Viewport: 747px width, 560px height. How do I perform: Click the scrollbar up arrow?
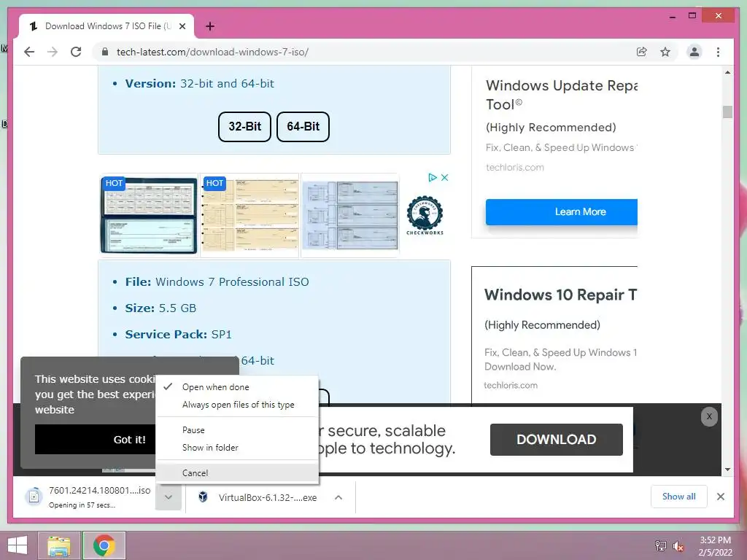tap(727, 72)
